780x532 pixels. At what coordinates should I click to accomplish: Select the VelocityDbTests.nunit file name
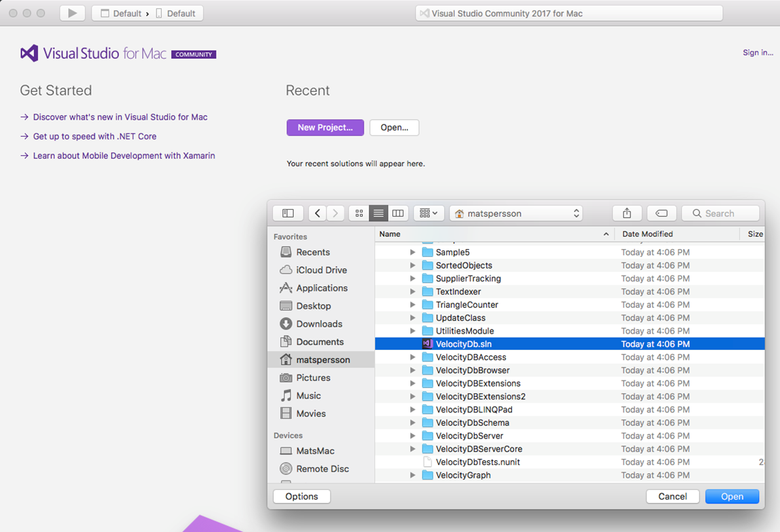(x=477, y=462)
